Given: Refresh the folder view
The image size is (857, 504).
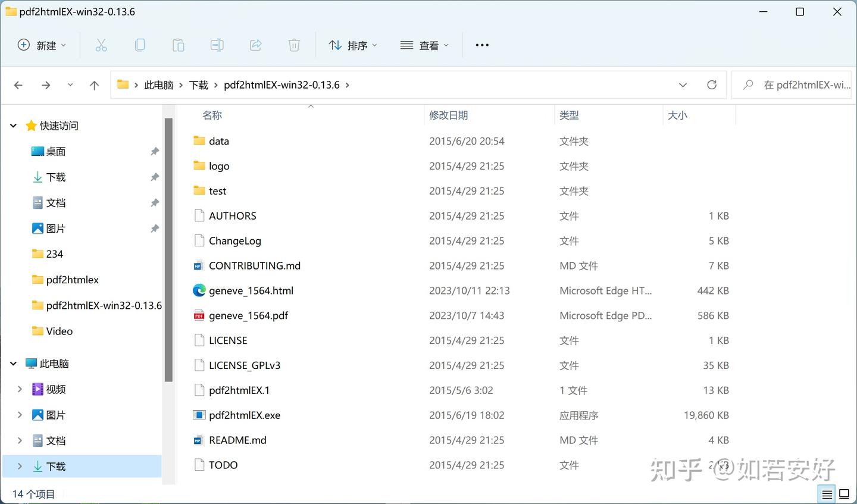Looking at the screenshot, I should click(x=712, y=84).
